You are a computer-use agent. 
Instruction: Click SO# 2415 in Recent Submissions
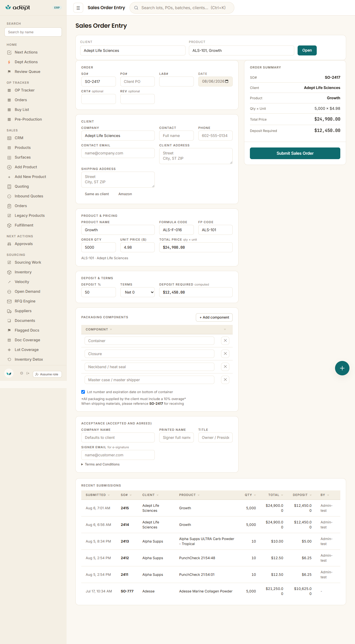point(125,508)
